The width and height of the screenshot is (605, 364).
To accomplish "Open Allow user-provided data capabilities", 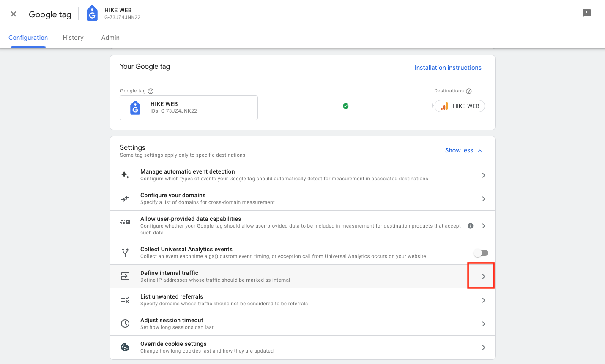I will [303, 225].
